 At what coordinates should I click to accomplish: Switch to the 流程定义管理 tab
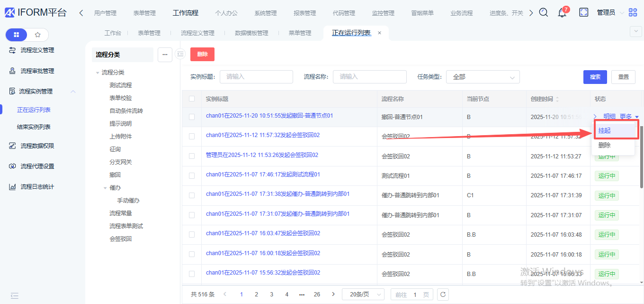tap(197, 33)
